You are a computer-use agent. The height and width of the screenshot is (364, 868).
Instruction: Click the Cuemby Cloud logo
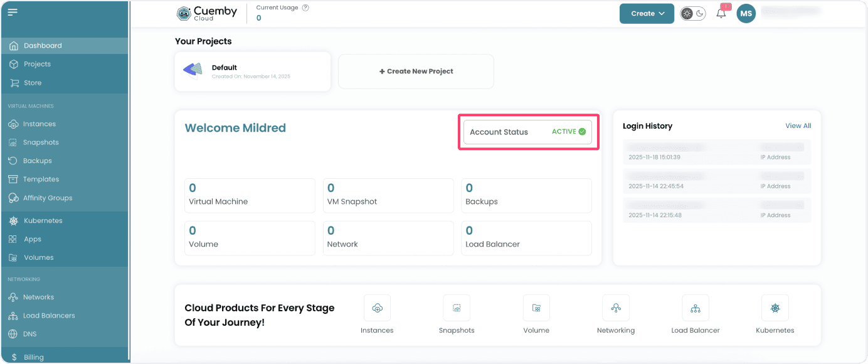pos(207,14)
